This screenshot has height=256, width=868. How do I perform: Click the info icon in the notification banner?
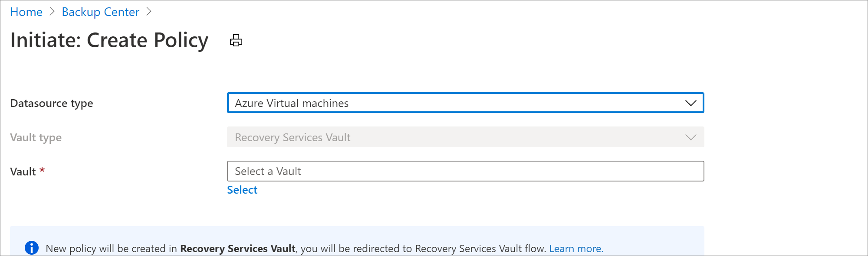[x=31, y=248]
